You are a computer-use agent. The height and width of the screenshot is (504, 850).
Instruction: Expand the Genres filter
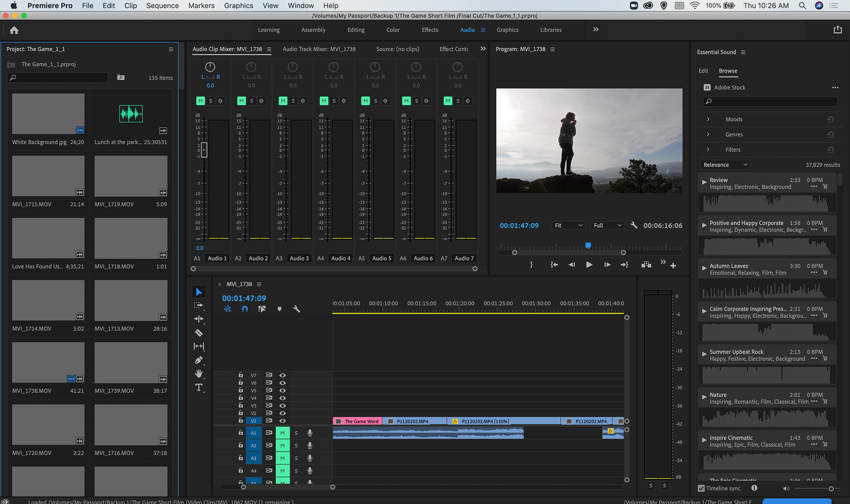click(x=708, y=134)
